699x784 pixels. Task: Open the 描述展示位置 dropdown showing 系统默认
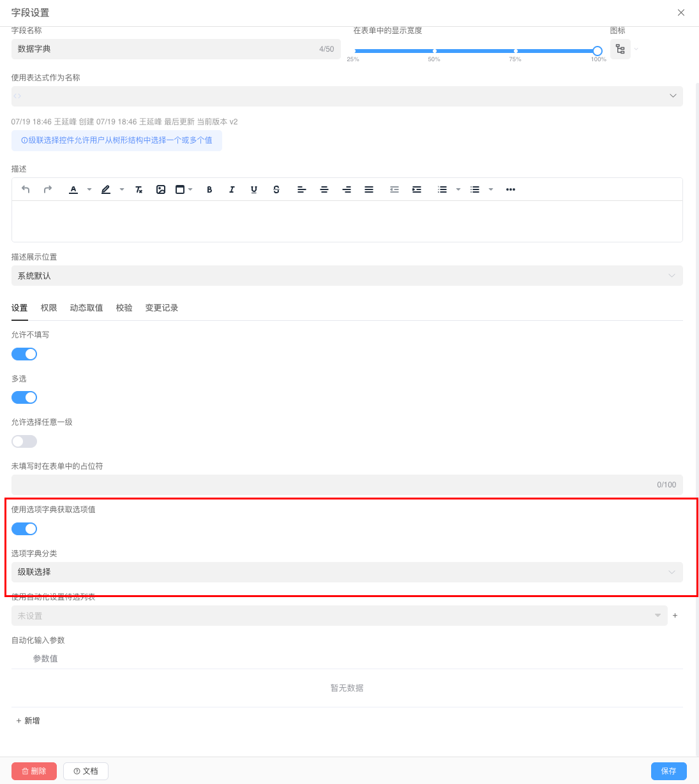tap(347, 276)
